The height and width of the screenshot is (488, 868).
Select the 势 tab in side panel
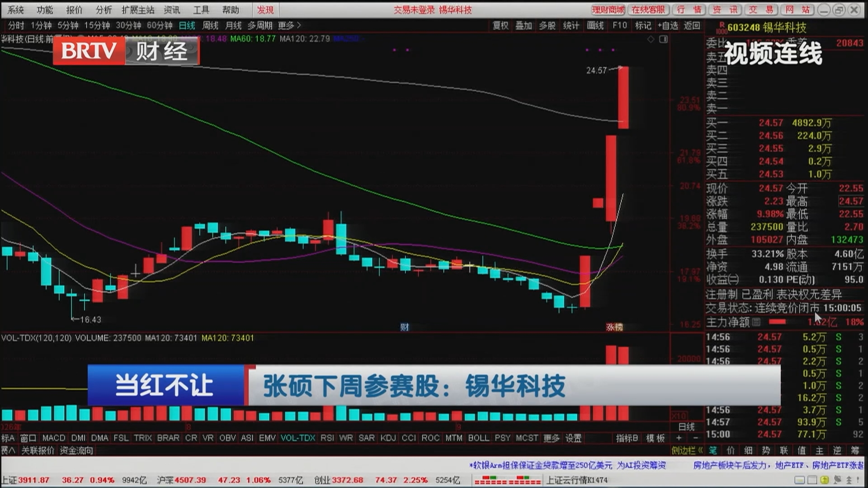point(766,450)
